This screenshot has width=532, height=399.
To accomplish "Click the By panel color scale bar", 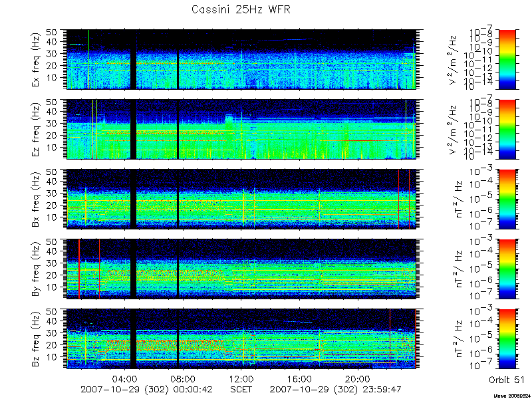I will (507, 269).
